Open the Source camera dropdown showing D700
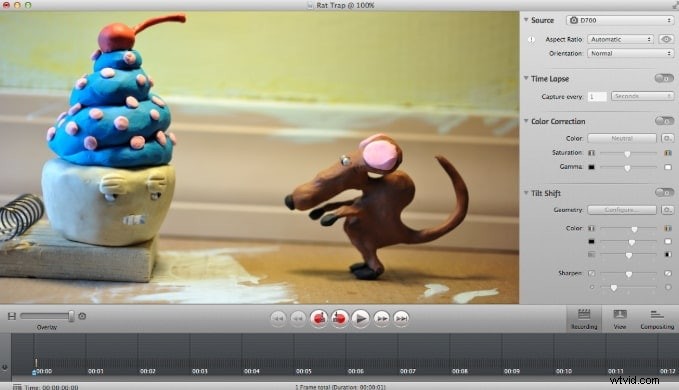 click(x=620, y=20)
